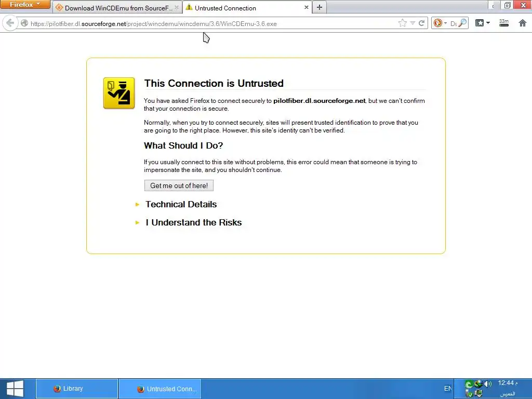Click Untrusted Conn... taskbar button
Image resolution: width=532 pixels, height=399 pixels.
160,389
